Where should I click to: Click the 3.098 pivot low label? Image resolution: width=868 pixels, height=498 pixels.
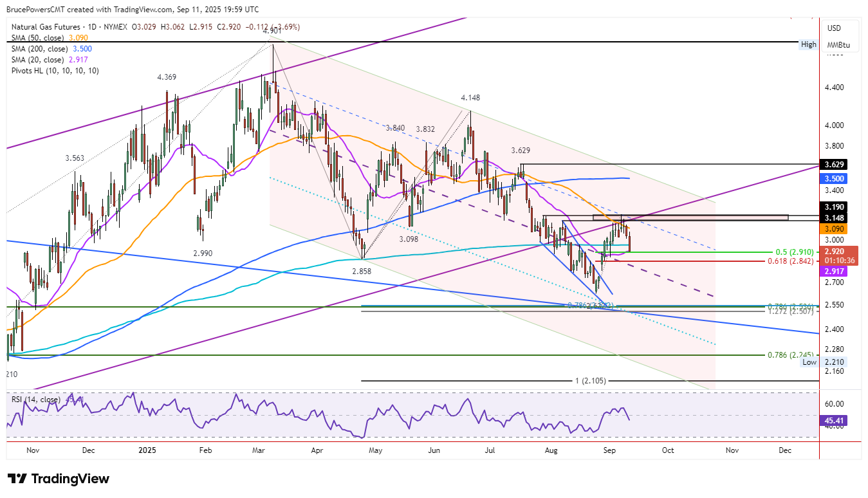[x=409, y=239]
